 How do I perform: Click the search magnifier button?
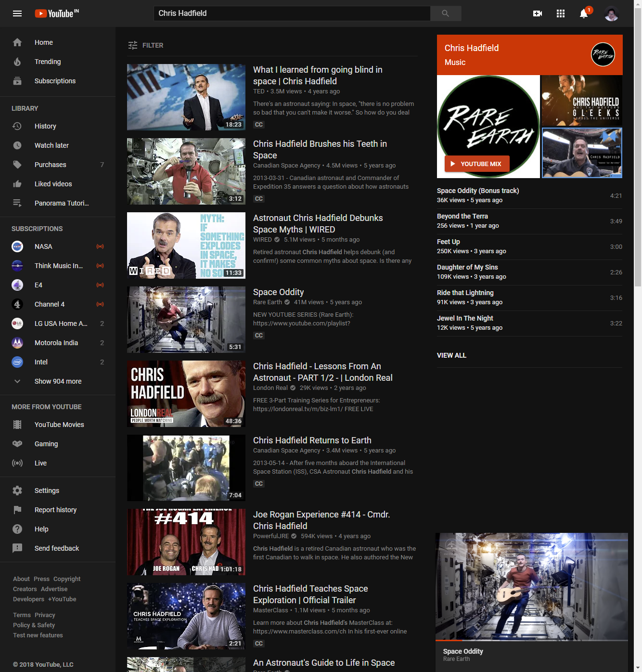point(445,13)
